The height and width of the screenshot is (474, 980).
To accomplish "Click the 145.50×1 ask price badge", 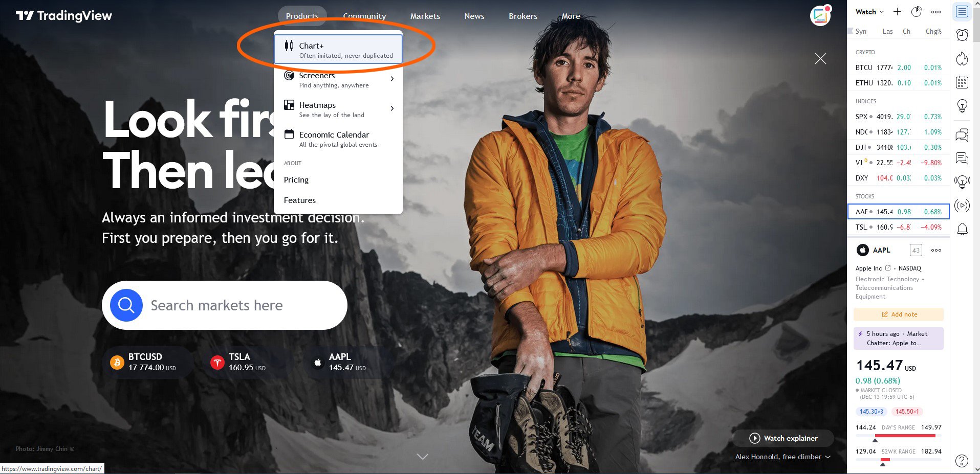I will tap(907, 412).
